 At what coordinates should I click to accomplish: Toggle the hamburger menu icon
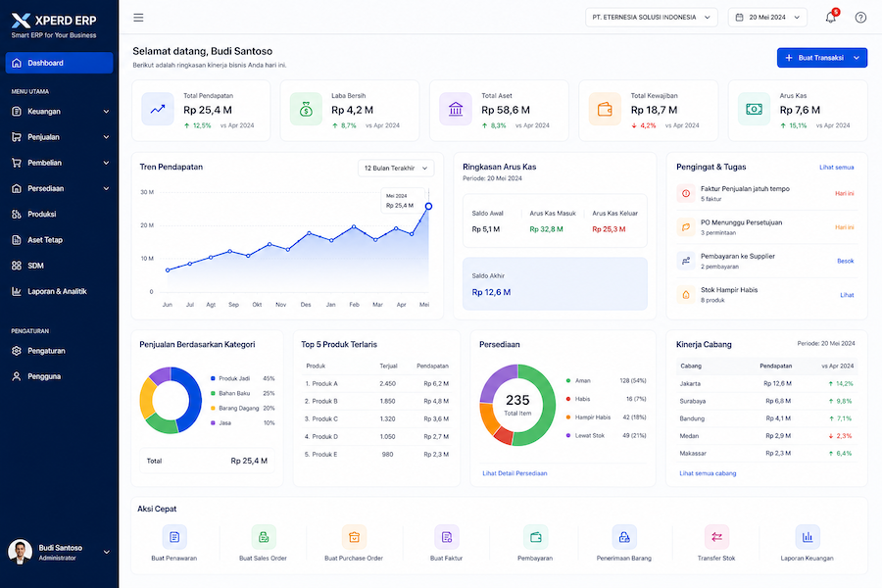coord(138,18)
